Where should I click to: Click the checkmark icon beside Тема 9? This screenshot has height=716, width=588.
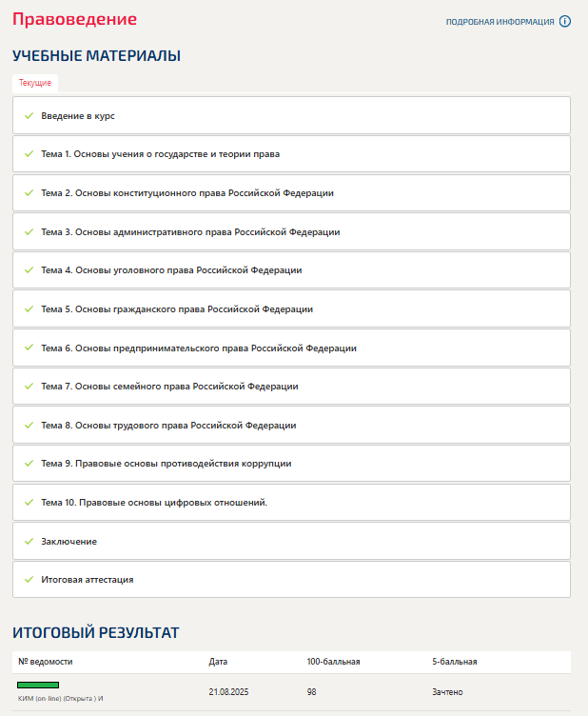(29, 464)
